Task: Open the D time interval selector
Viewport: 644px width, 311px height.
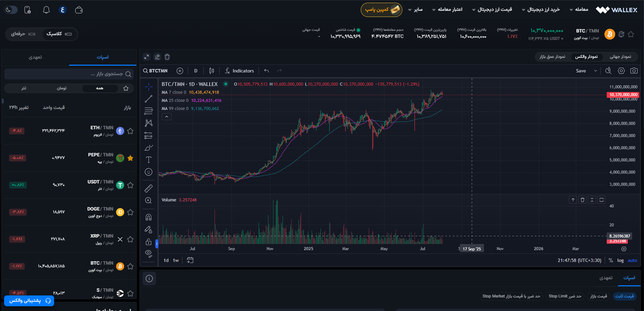Action: coord(196,71)
